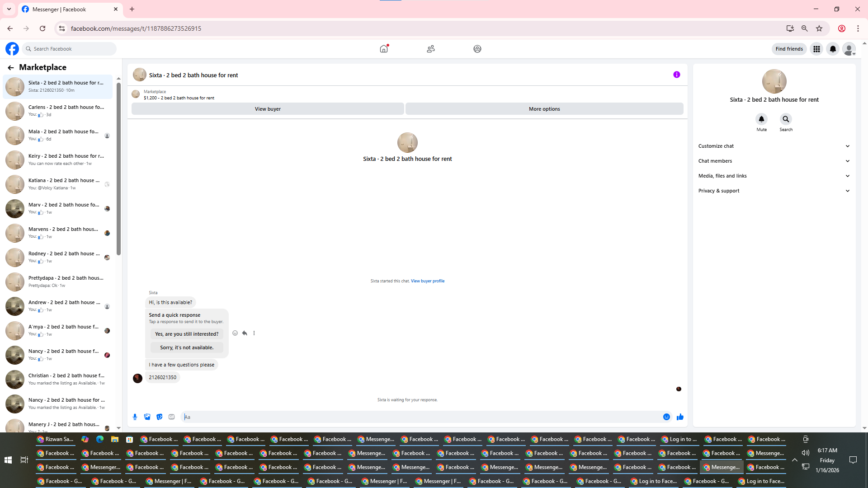Open the sticker picker icon
The image size is (868, 488).
click(159, 417)
